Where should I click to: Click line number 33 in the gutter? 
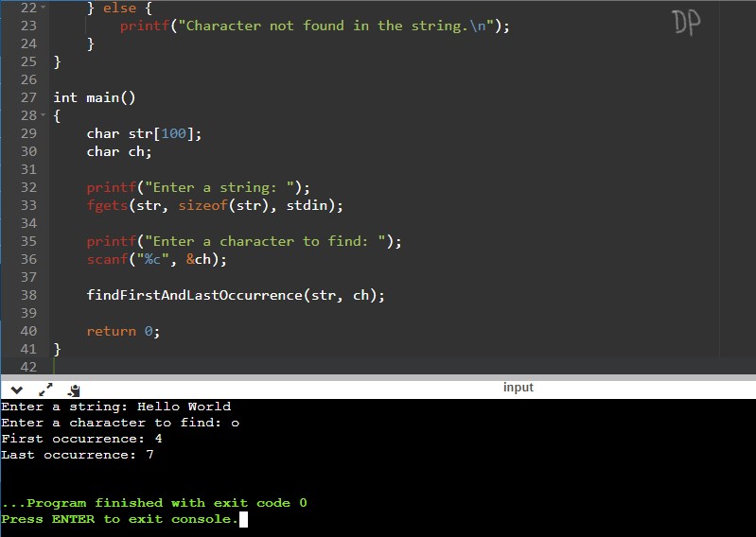click(28, 205)
